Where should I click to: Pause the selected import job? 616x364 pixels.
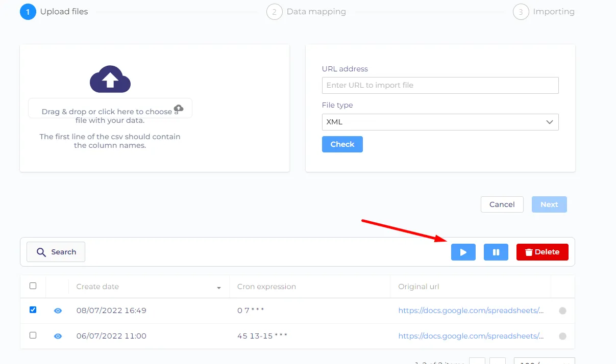[x=496, y=252]
